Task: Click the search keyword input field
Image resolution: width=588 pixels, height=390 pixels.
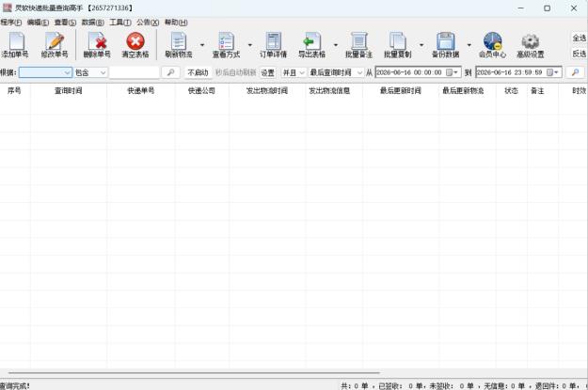Action: pos(135,72)
